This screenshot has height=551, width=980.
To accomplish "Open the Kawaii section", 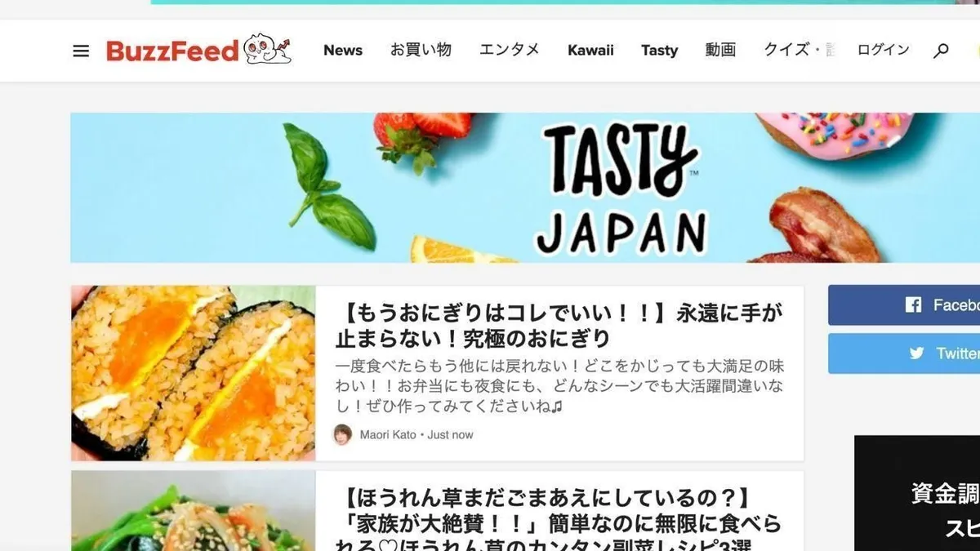I will coord(590,51).
